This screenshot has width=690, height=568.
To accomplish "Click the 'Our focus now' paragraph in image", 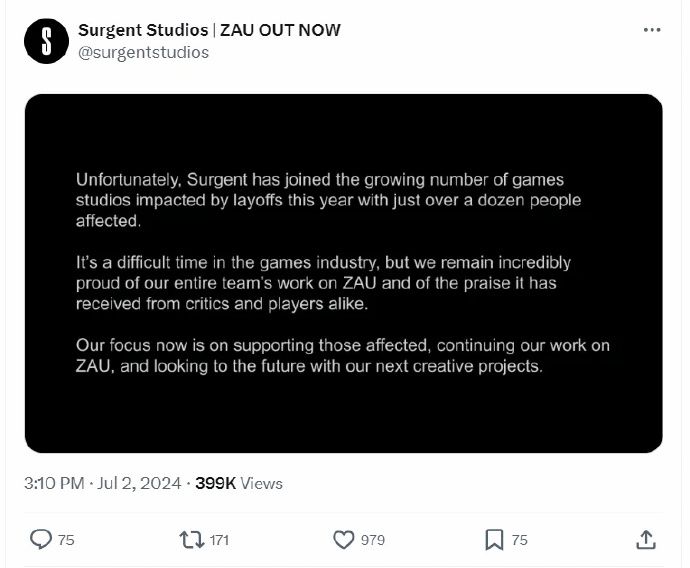I will [x=343, y=355].
